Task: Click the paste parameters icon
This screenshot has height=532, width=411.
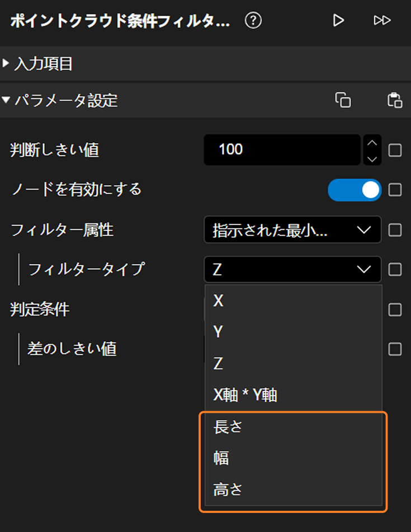Action: (x=395, y=100)
